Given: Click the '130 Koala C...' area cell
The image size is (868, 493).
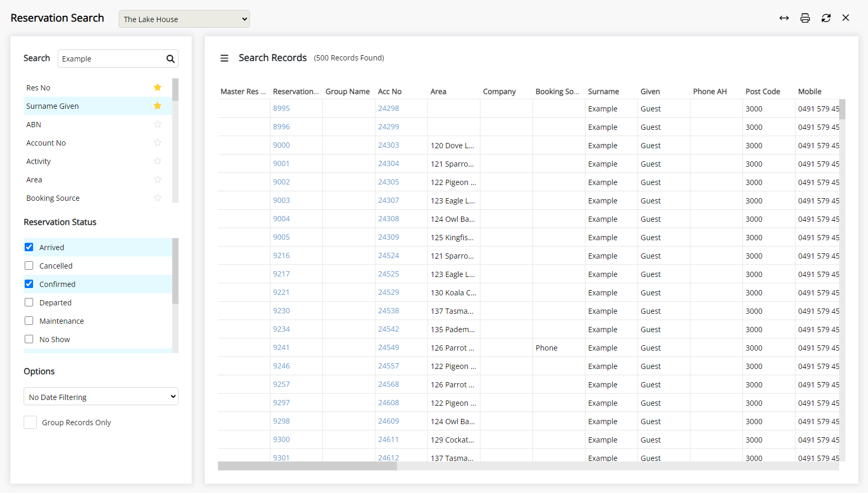Looking at the screenshot, I should pos(454,293).
